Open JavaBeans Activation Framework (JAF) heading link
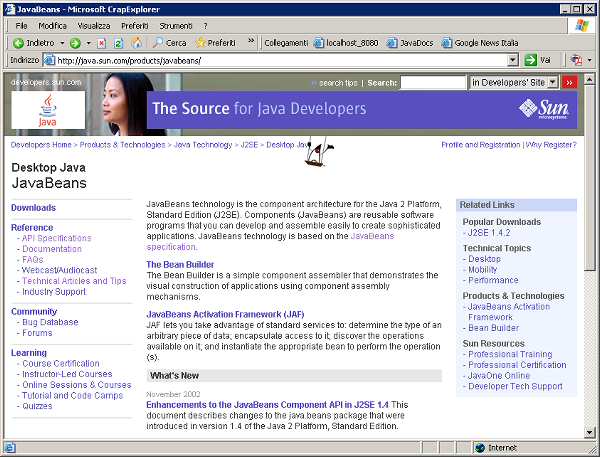The width and height of the screenshot is (600, 457). pos(225,314)
